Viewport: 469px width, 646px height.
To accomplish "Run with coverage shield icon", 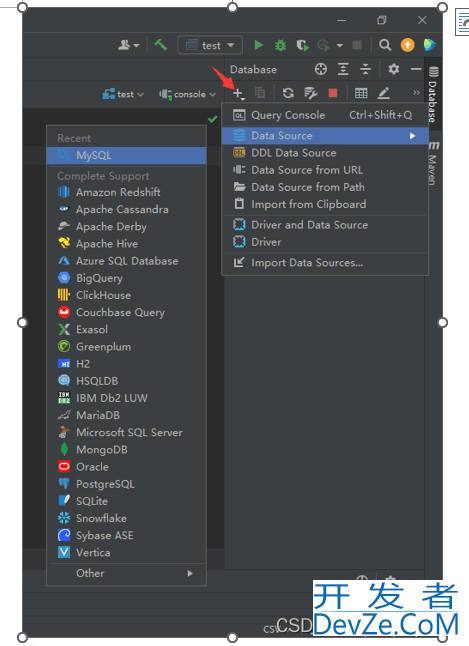I will pyautogui.click(x=302, y=45).
